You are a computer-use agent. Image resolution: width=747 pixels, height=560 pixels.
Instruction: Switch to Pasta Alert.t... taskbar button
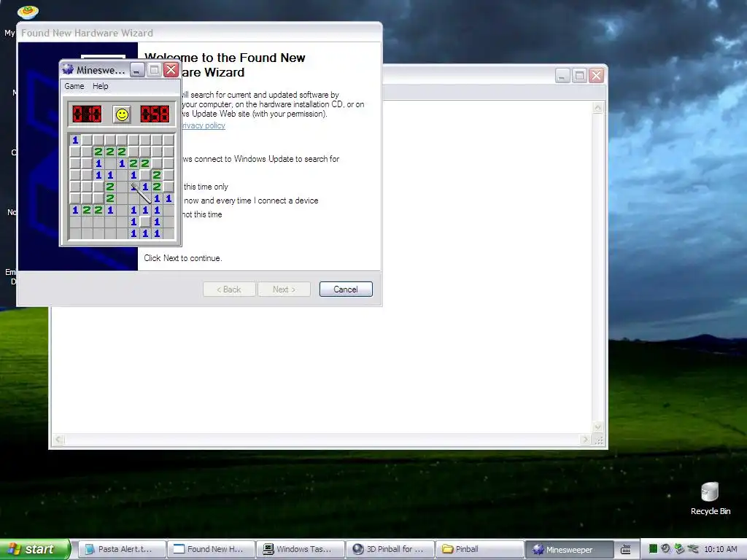pos(121,550)
